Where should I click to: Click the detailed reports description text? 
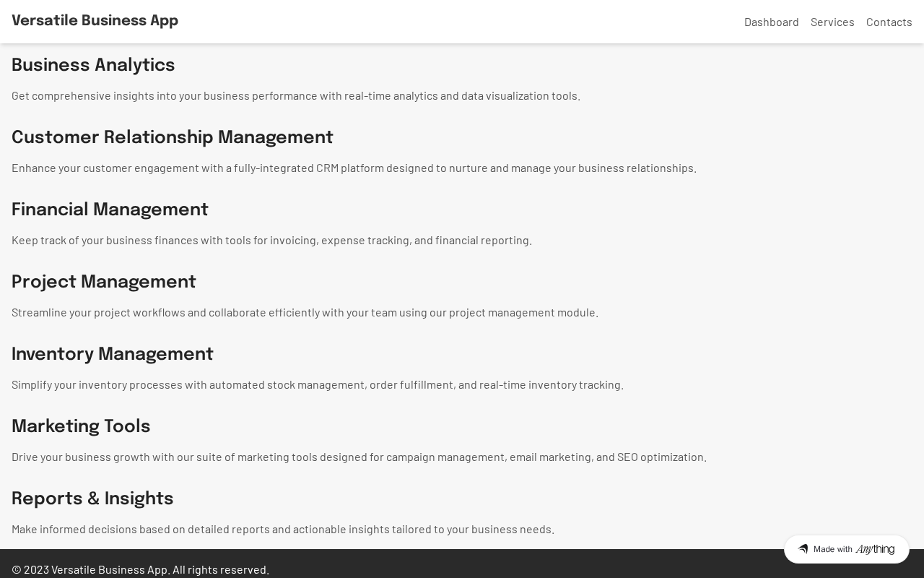pyautogui.click(x=282, y=529)
